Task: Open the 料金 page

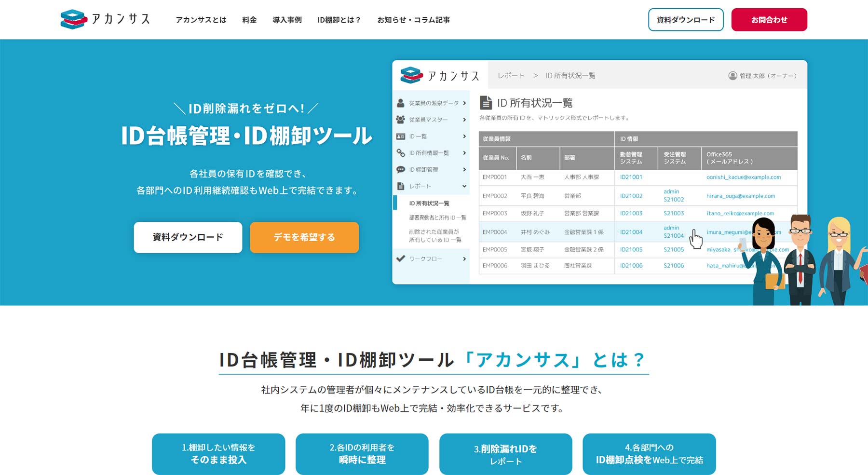Action: (249, 20)
